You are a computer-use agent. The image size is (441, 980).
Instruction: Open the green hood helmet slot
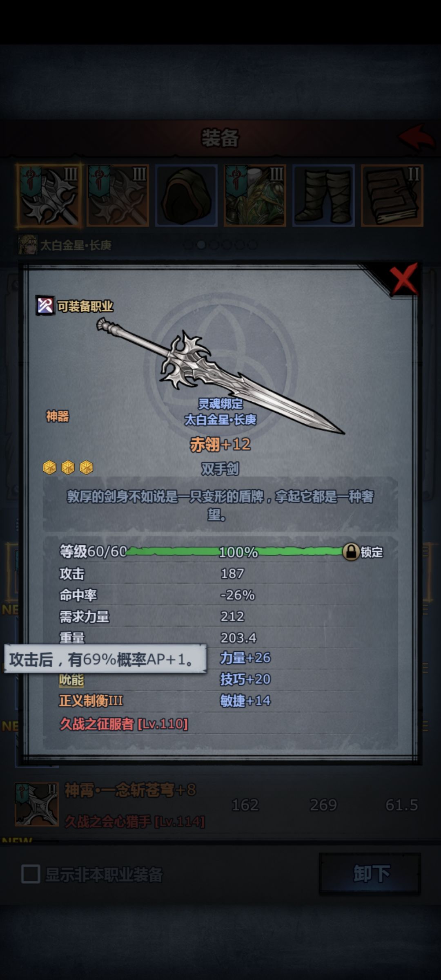coord(186,195)
